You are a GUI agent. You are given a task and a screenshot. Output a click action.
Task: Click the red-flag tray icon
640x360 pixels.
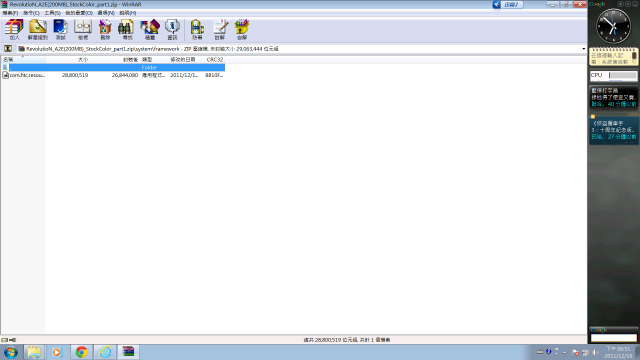click(x=575, y=352)
